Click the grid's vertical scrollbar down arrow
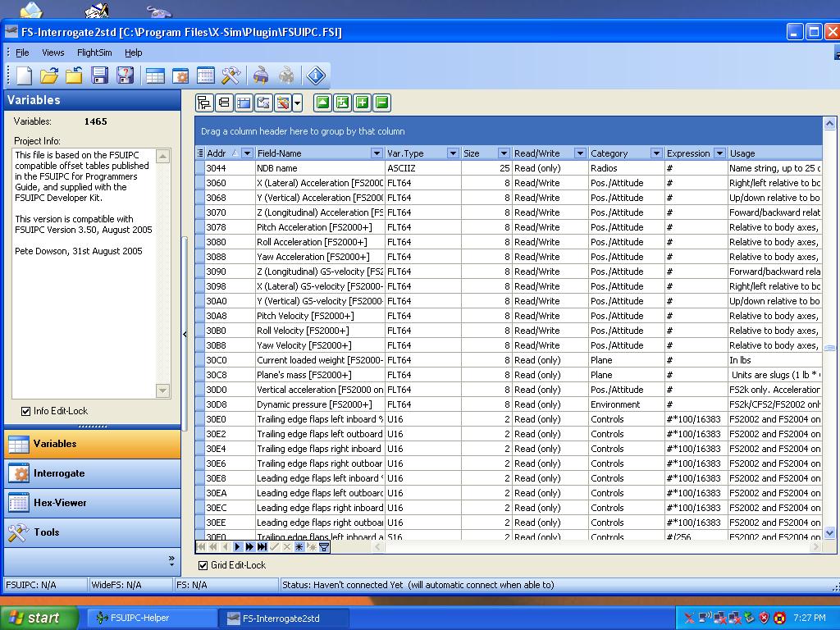Image resolution: width=840 pixels, height=630 pixels. point(829,532)
